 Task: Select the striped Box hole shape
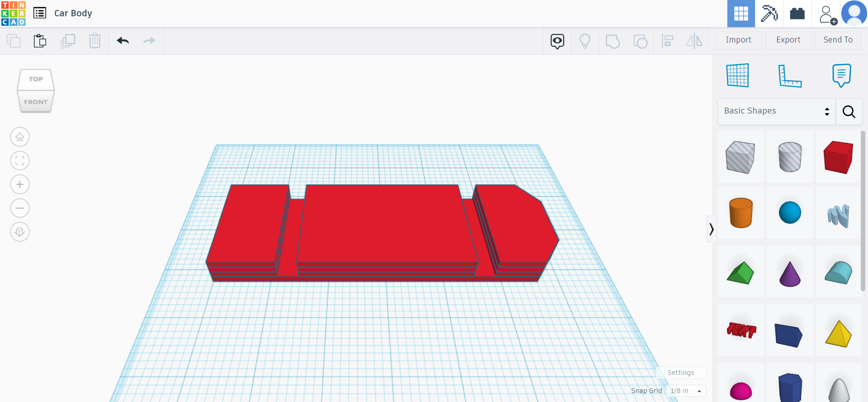pos(741,157)
